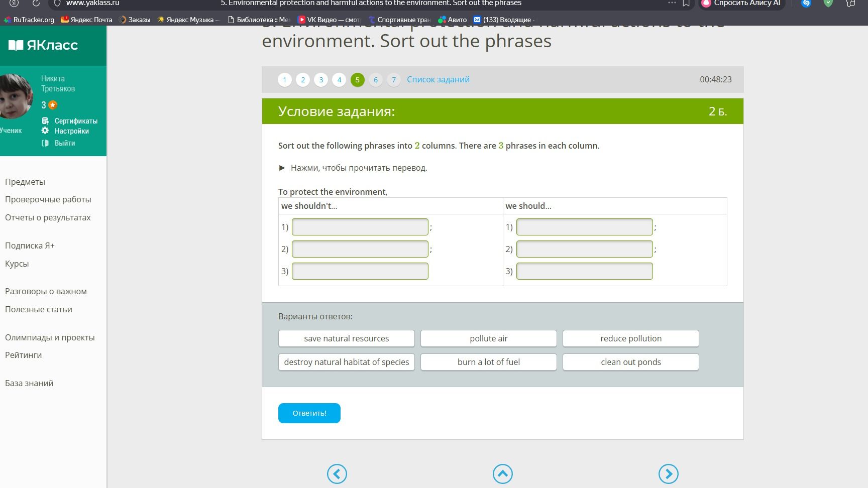Switch to task number 2
This screenshot has width=868, height=488.
[x=303, y=79]
